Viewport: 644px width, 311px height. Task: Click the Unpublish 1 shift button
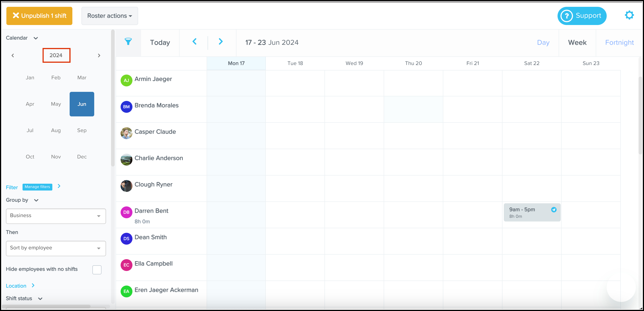(x=39, y=16)
